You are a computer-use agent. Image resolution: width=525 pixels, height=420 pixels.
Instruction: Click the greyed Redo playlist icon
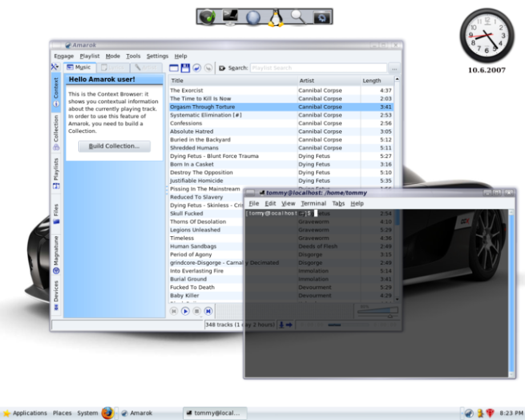coord(208,68)
